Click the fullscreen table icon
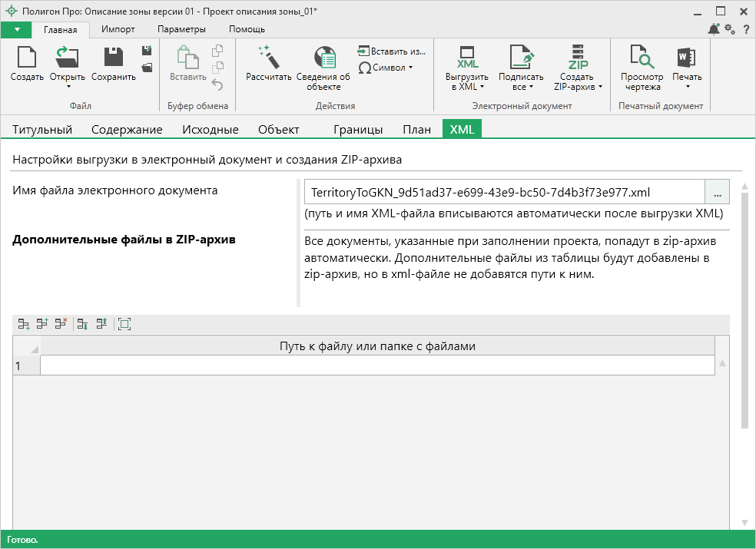 pyautogui.click(x=124, y=325)
